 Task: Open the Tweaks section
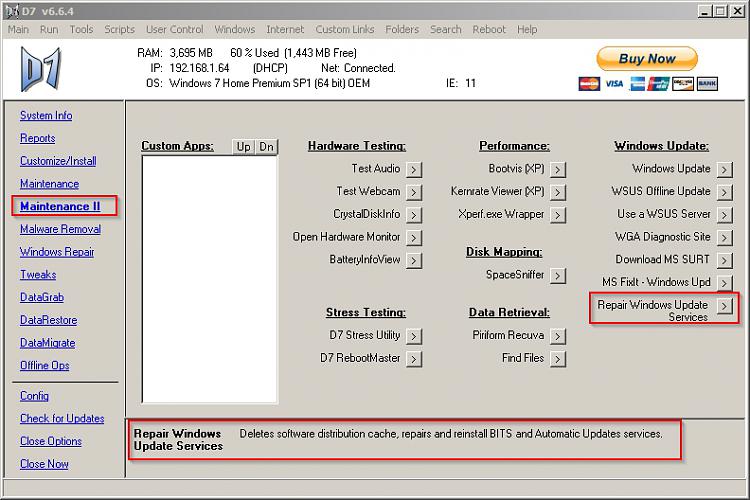(38, 275)
